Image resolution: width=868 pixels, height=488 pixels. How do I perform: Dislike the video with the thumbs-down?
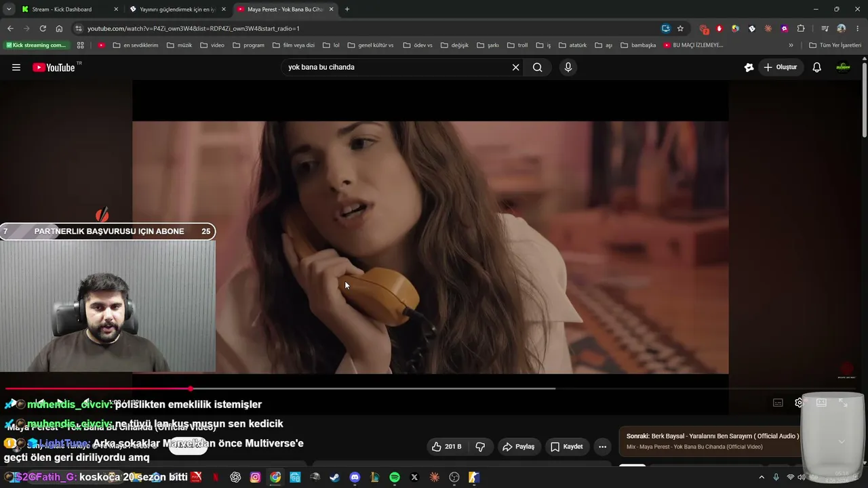(480, 447)
